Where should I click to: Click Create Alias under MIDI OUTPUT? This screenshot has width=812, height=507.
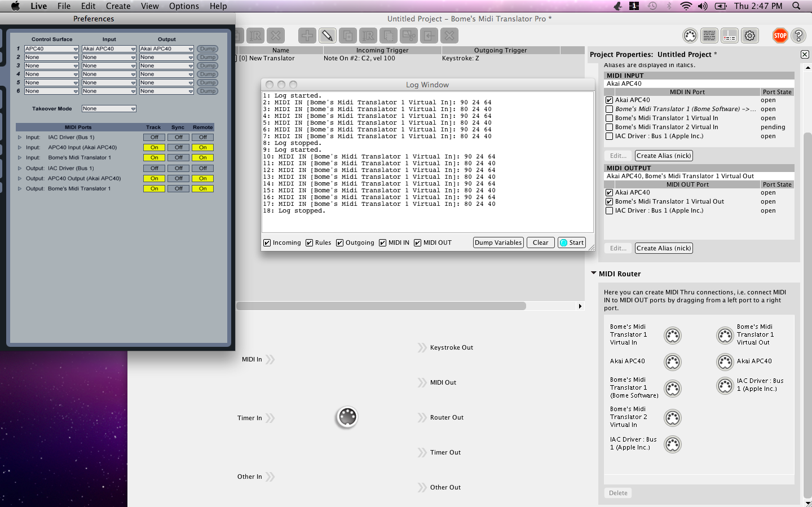point(664,249)
